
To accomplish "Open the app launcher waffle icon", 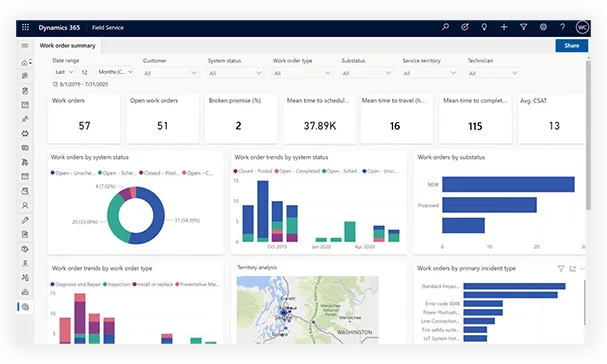I will (x=26, y=27).
